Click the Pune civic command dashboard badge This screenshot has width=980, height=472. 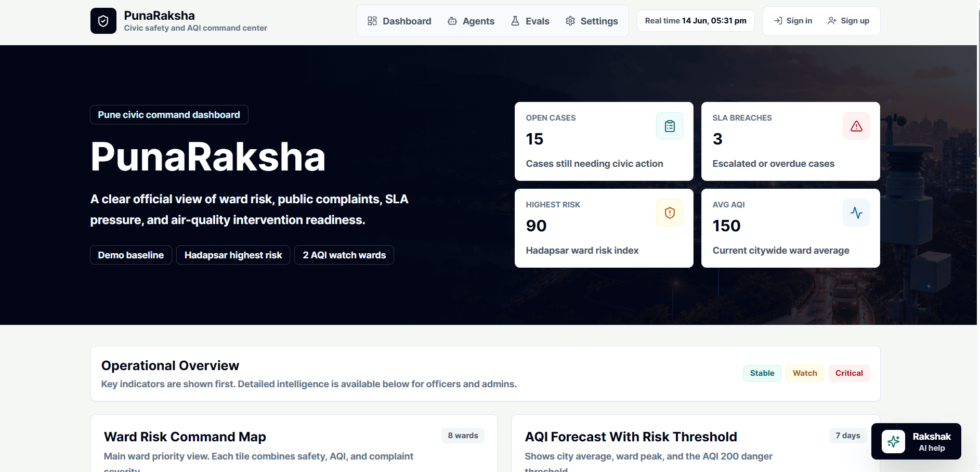coord(169,115)
